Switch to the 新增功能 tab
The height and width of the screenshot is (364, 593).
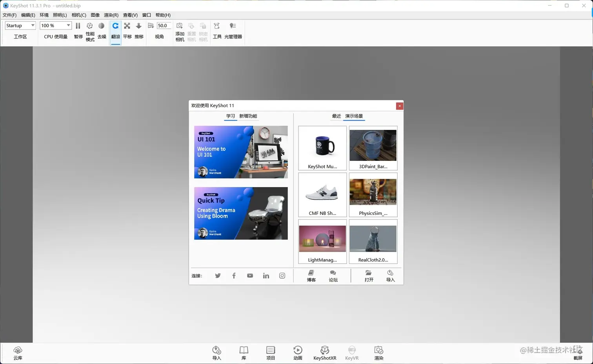248,116
